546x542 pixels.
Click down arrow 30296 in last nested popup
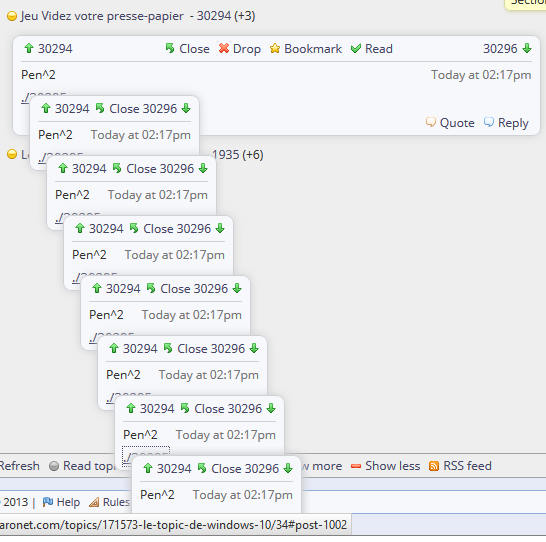click(x=288, y=469)
